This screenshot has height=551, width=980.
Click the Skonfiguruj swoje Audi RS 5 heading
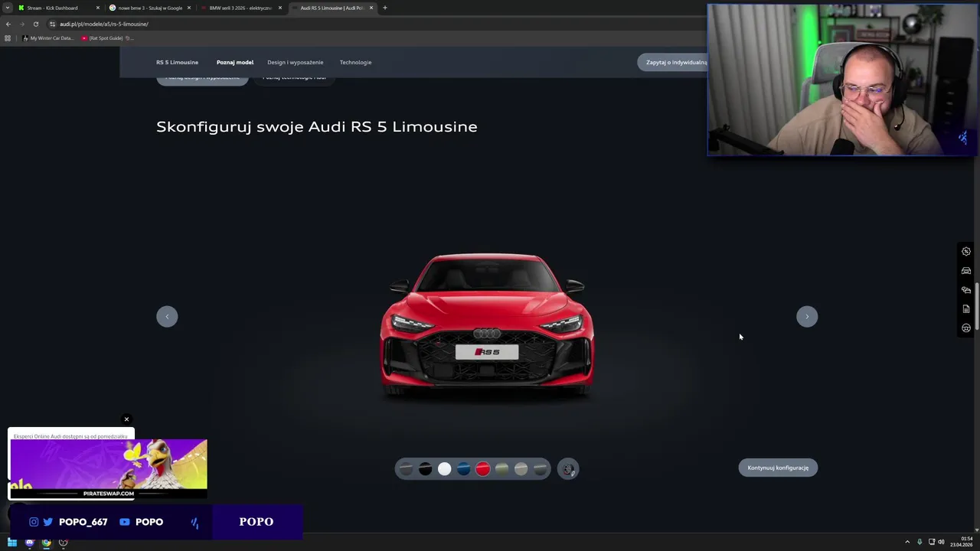(317, 127)
